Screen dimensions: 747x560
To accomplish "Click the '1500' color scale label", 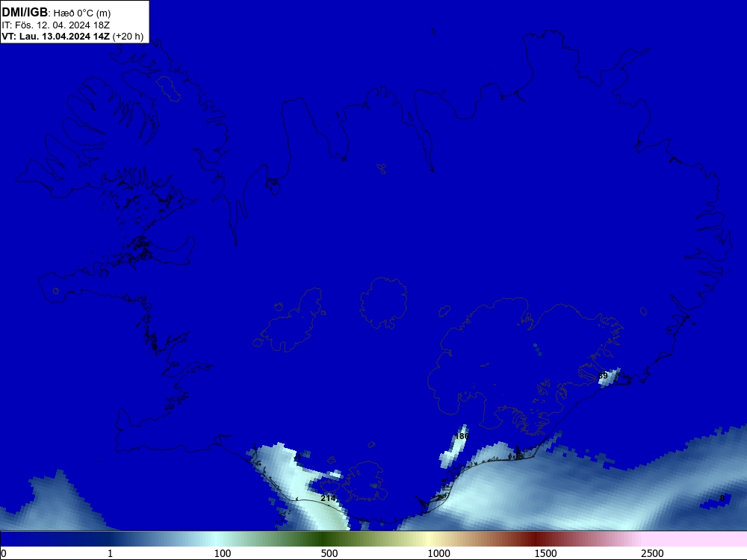I will (x=545, y=553).
